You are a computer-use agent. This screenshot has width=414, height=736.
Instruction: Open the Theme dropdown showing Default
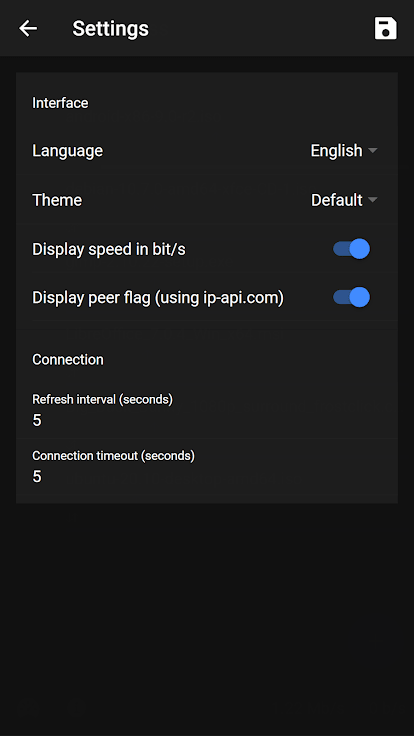(344, 200)
